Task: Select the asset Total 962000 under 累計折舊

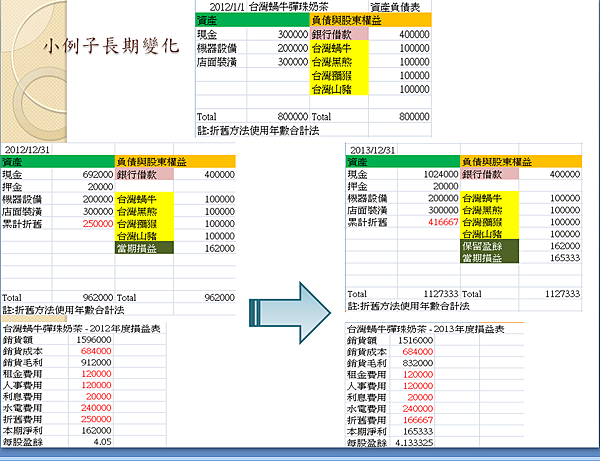Action: tap(98, 298)
